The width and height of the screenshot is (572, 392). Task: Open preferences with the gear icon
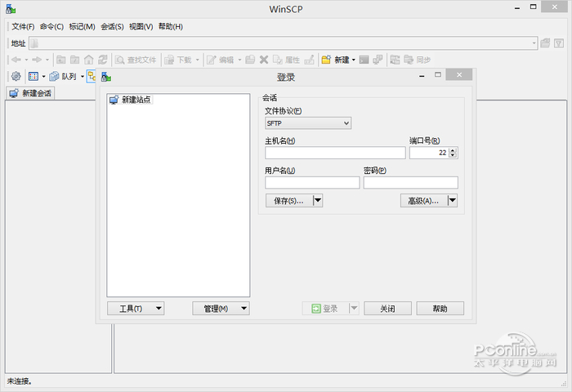coord(16,76)
